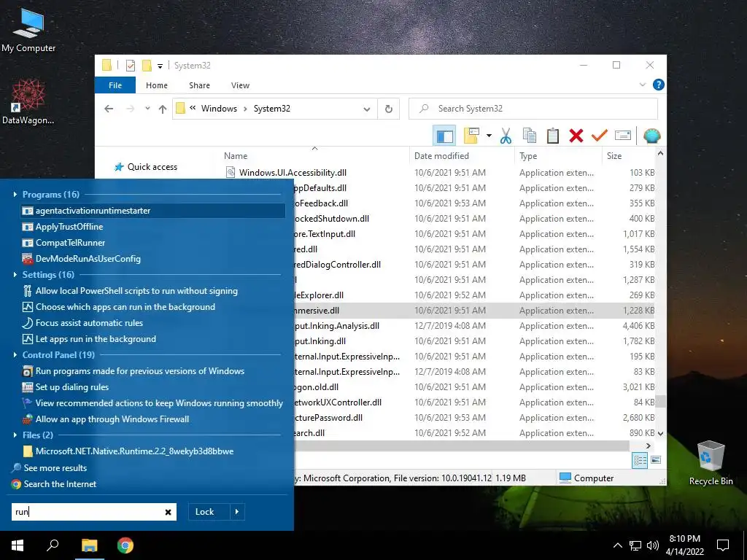Viewport: 747px width, 560px height.
Task: Go back with the left arrow
Action: click(x=109, y=109)
